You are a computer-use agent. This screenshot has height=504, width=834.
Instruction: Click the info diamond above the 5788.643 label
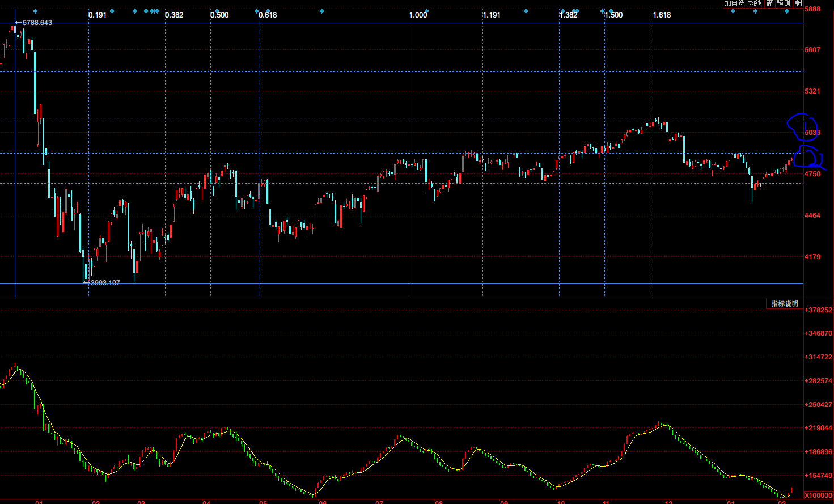point(35,11)
